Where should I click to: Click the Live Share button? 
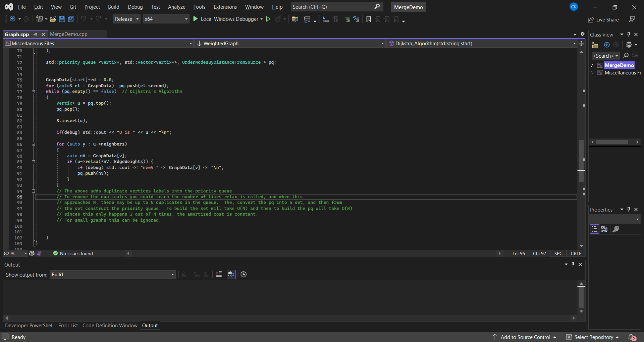pyautogui.click(x=603, y=20)
